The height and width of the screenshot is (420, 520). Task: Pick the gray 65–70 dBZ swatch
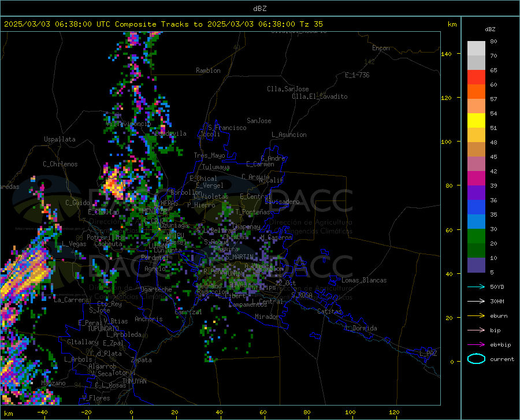point(476,63)
